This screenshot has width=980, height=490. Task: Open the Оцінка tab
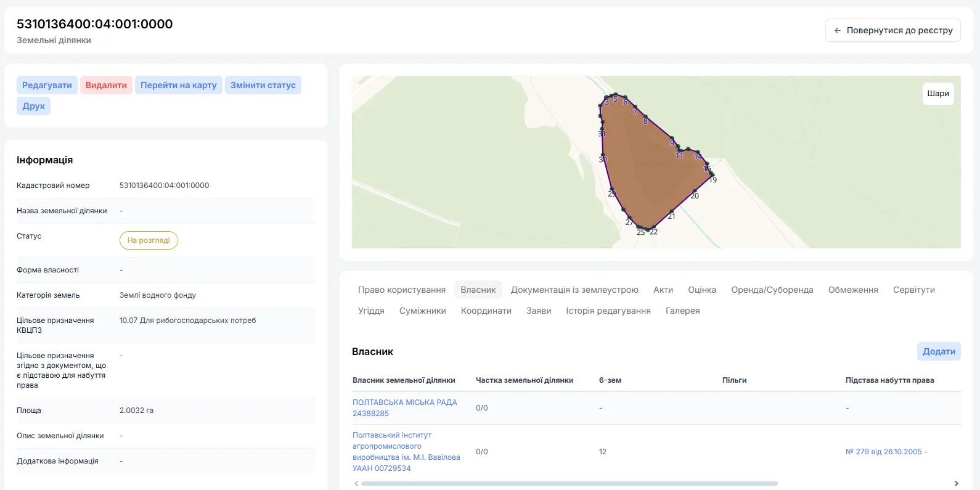[702, 290]
